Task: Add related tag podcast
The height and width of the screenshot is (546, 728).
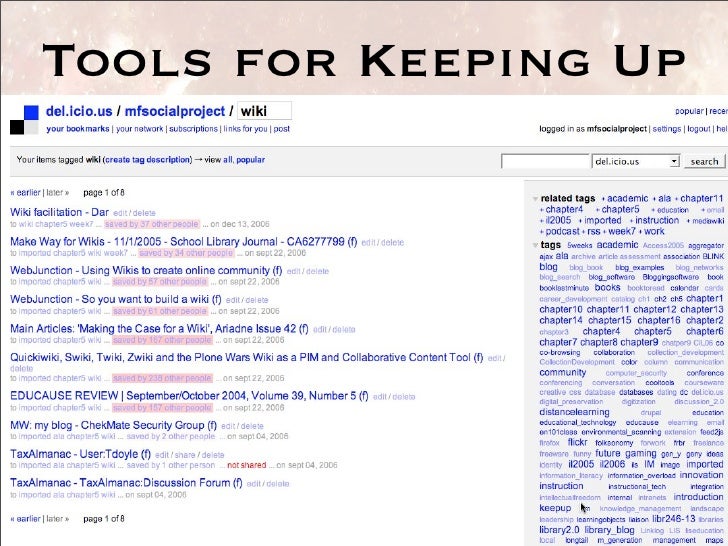Action: click(x=562, y=231)
